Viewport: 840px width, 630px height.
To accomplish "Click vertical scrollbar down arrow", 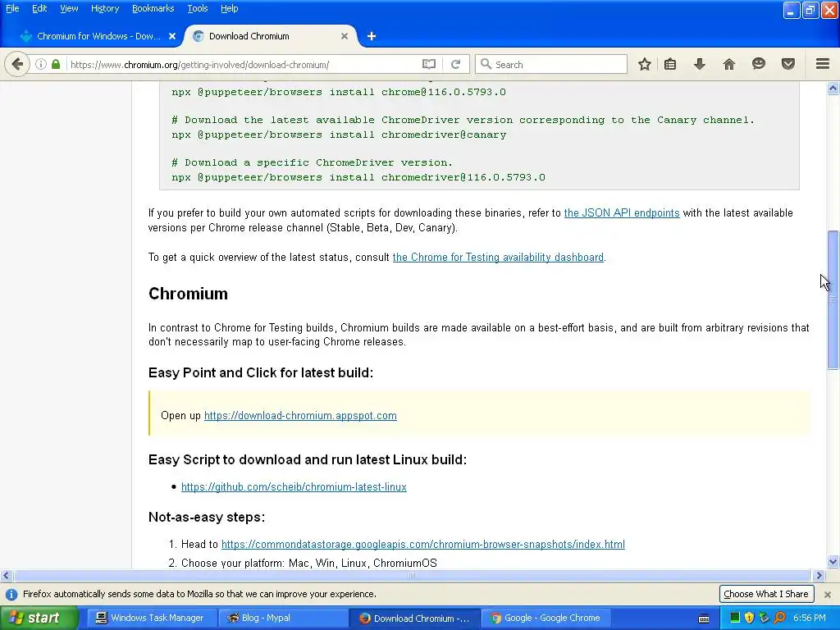I will (x=833, y=561).
